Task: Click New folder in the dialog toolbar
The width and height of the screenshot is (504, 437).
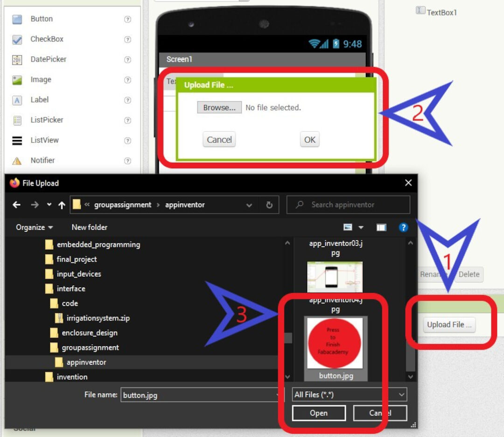Action: click(89, 227)
